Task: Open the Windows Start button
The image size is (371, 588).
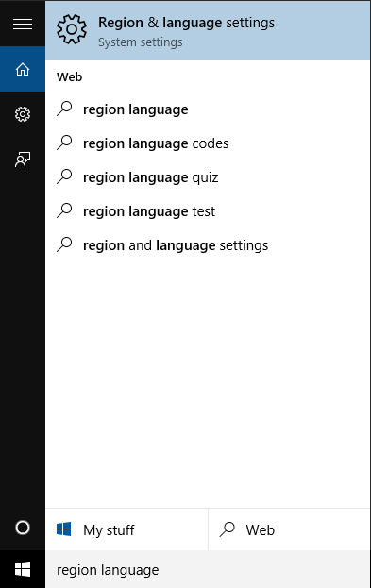Action: click(23, 569)
